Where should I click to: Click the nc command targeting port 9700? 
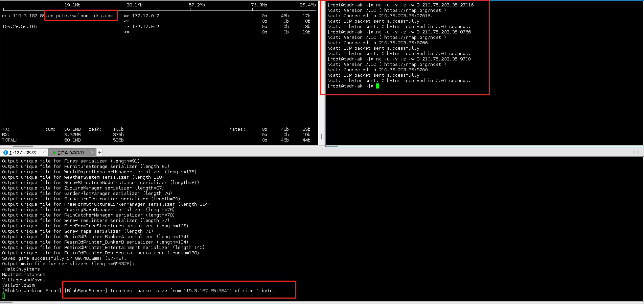(x=423, y=59)
